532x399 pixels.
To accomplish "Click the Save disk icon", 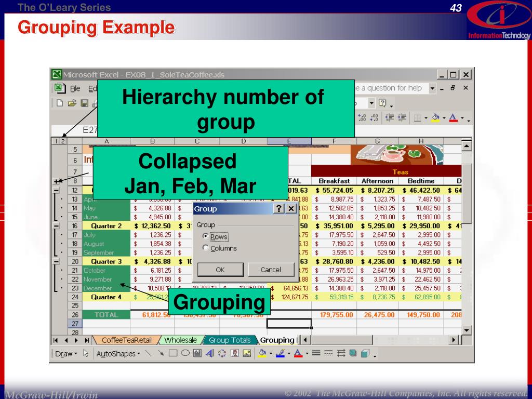I will (85, 103).
